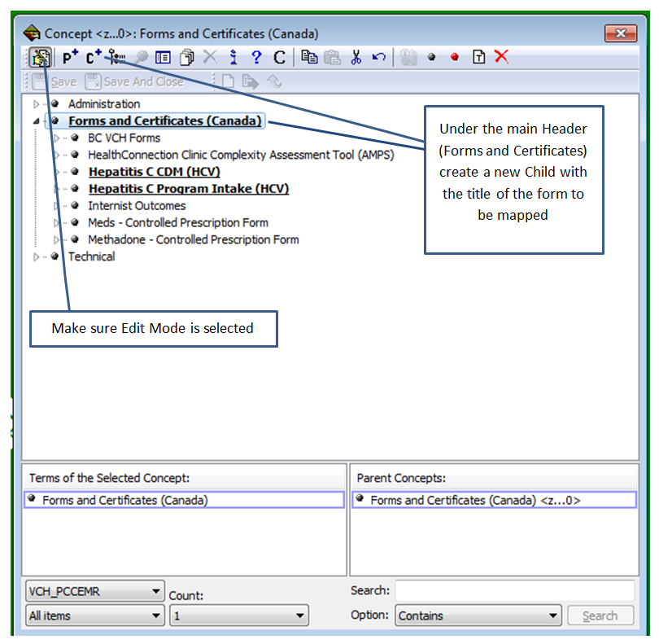Open the blue question mark help icon
The image size is (659, 644).
click(x=256, y=57)
